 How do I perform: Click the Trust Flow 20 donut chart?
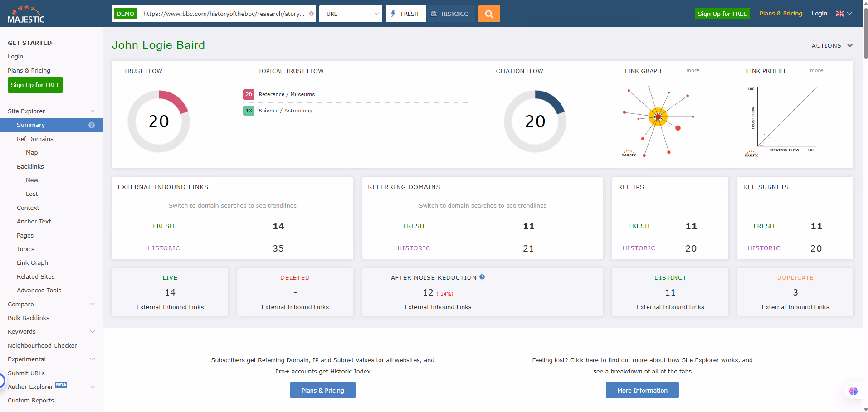click(x=159, y=121)
